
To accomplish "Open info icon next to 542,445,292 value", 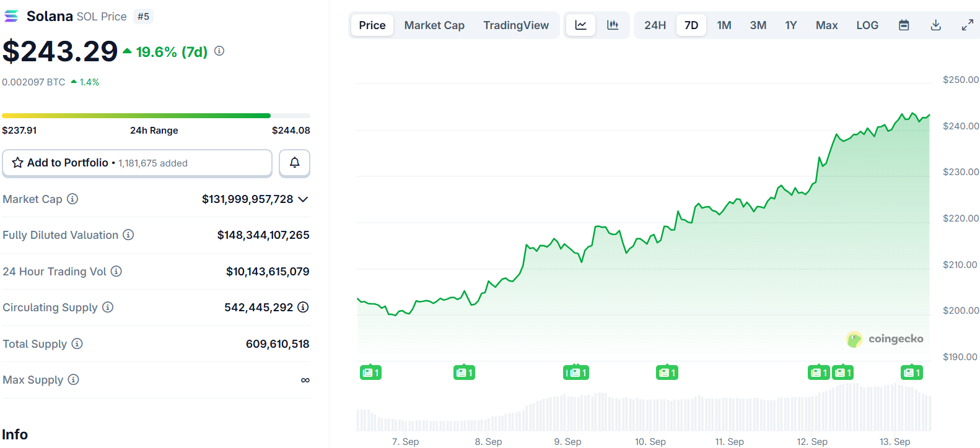I will (303, 307).
